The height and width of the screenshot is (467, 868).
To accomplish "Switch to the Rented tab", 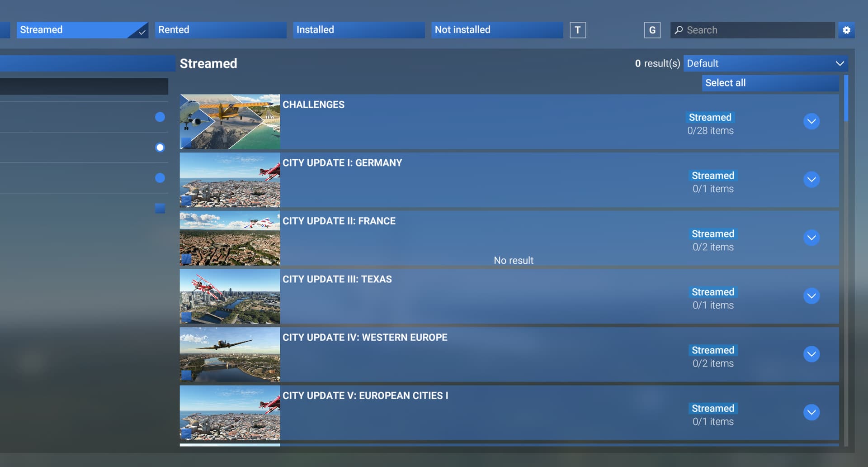I will pos(221,30).
